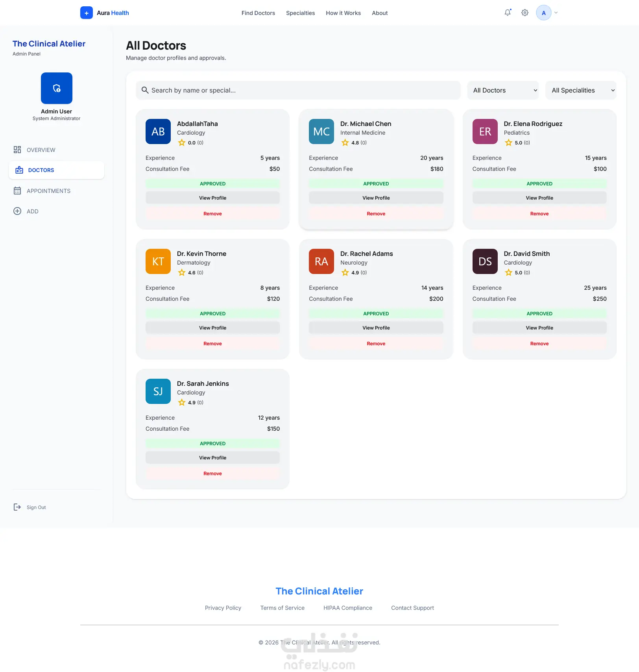The image size is (639, 672).
Task: Click the rating star on David Smith's card
Action: coord(508,272)
